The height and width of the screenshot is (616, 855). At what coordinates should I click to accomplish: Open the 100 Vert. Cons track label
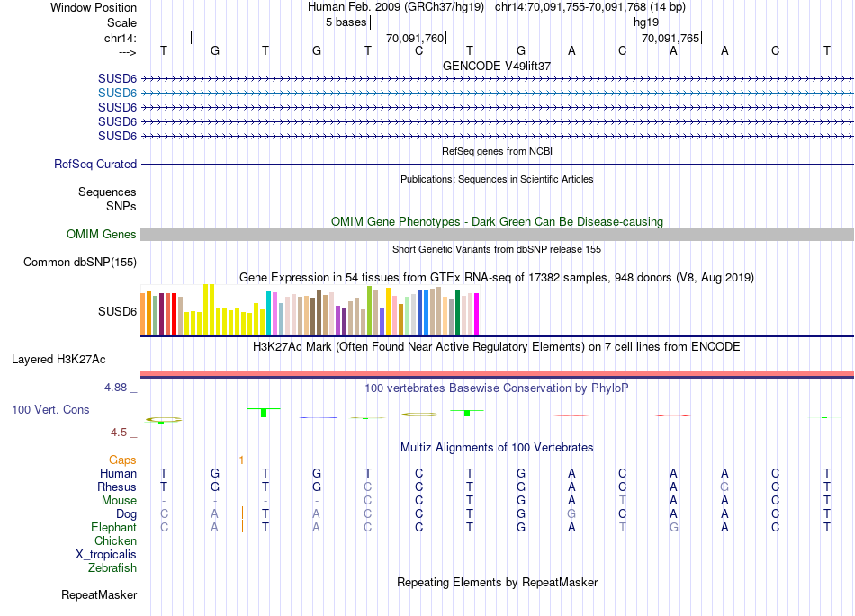pyautogui.click(x=50, y=410)
